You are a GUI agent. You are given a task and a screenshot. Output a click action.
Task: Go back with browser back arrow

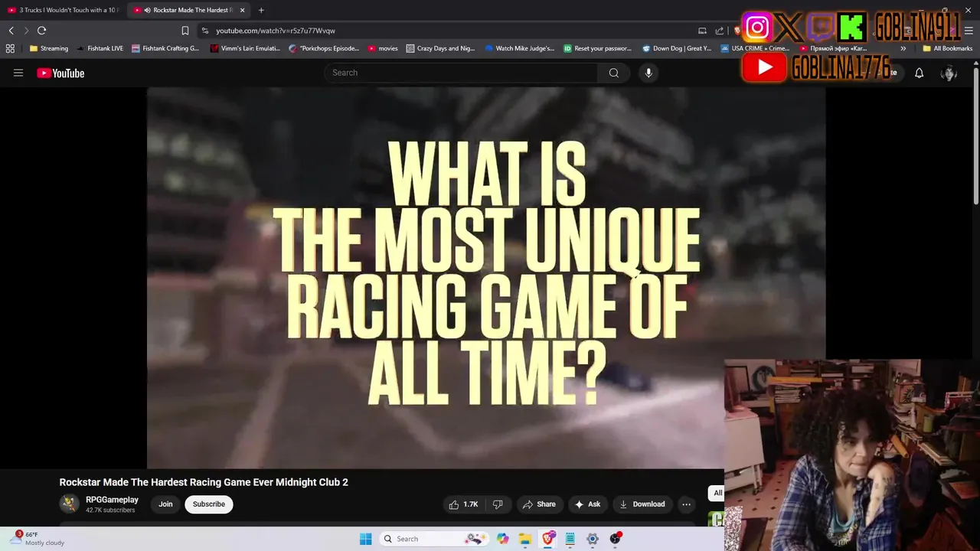click(11, 31)
